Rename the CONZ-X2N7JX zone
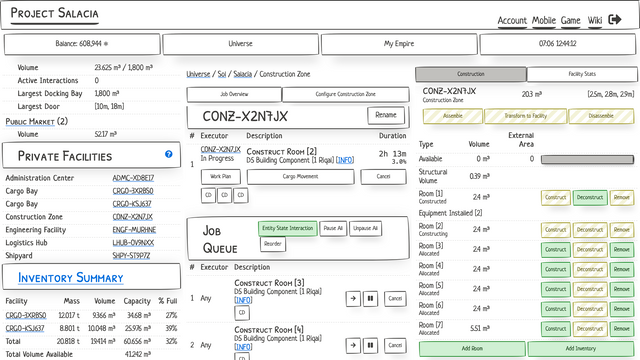 pyautogui.click(x=386, y=115)
